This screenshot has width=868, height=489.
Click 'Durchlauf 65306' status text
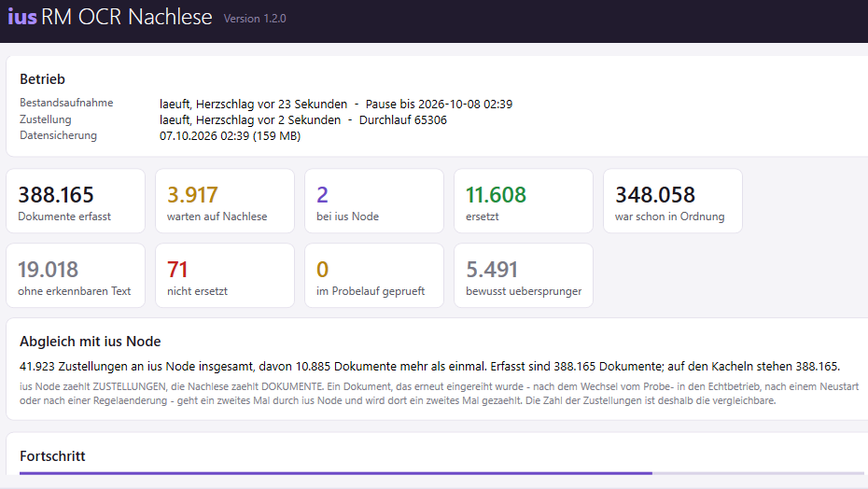403,120
